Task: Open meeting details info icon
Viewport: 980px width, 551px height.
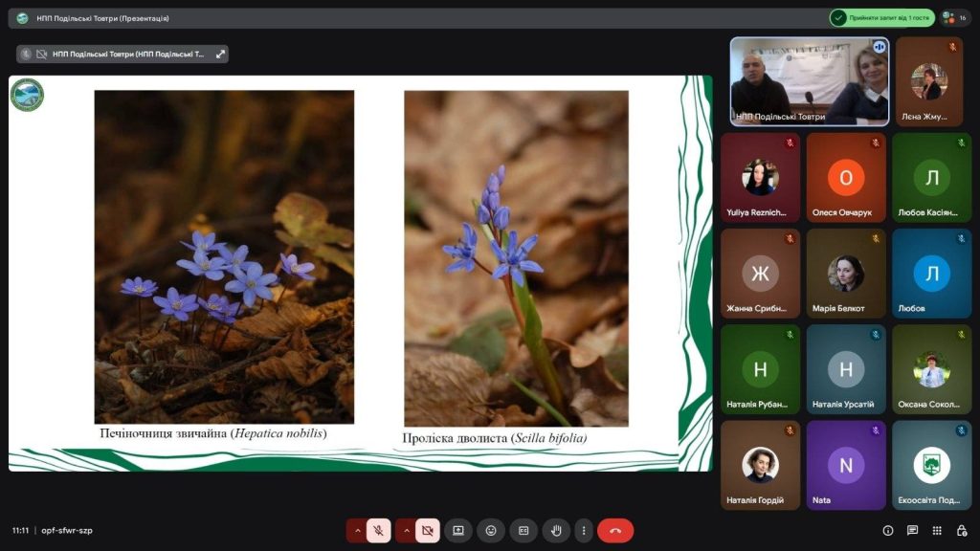Action: [888, 530]
